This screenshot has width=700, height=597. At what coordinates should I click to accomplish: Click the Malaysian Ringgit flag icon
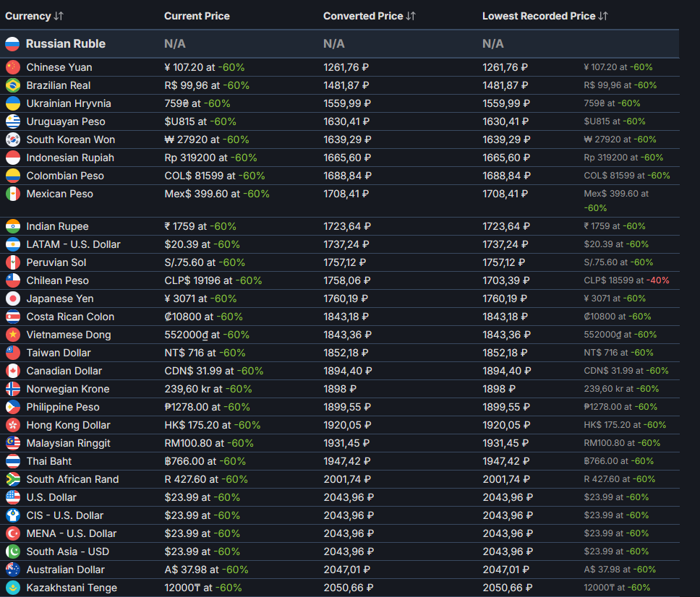pos(13,443)
